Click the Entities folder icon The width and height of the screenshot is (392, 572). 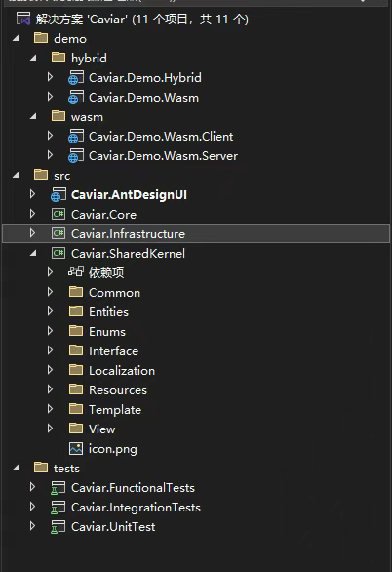[x=76, y=311]
